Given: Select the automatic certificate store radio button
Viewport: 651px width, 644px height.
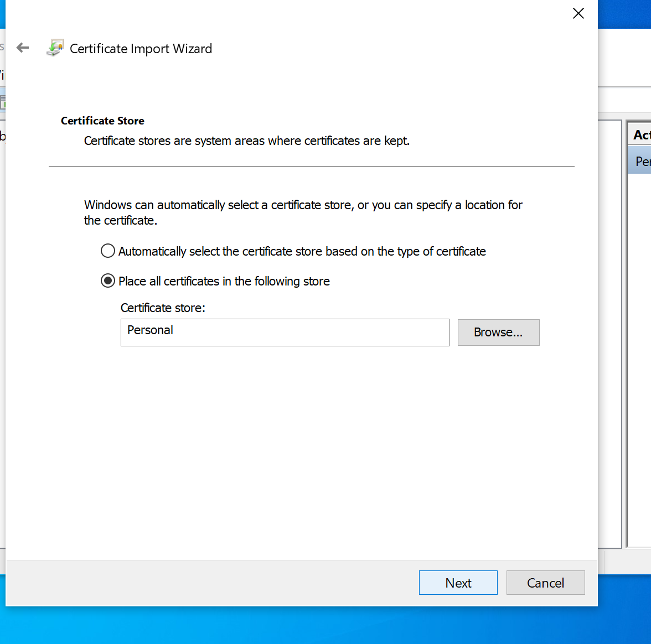Looking at the screenshot, I should 108,251.
